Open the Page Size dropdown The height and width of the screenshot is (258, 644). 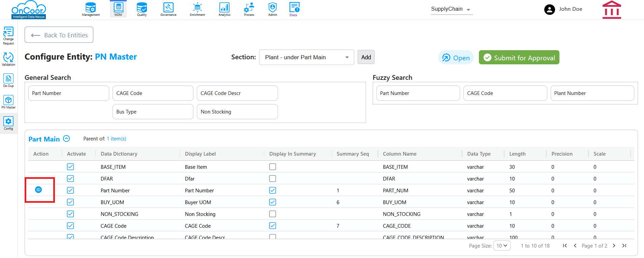coord(502,246)
